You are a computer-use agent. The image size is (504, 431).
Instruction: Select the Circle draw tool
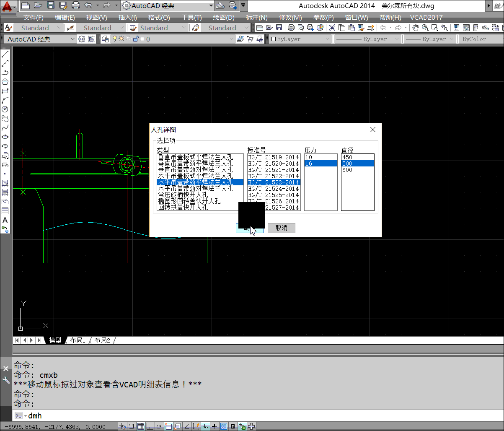pos(5,109)
